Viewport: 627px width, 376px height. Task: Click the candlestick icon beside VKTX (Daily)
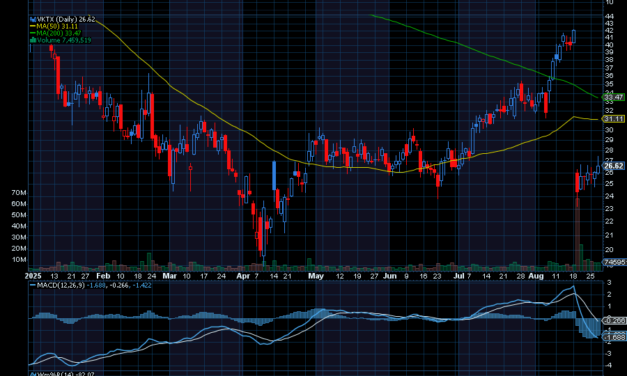33,19
